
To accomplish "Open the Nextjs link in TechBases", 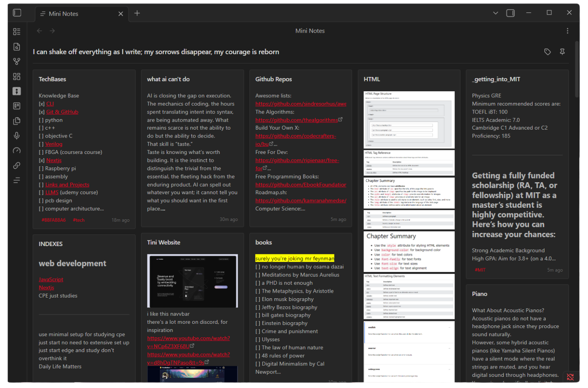I will [x=54, y=160].
